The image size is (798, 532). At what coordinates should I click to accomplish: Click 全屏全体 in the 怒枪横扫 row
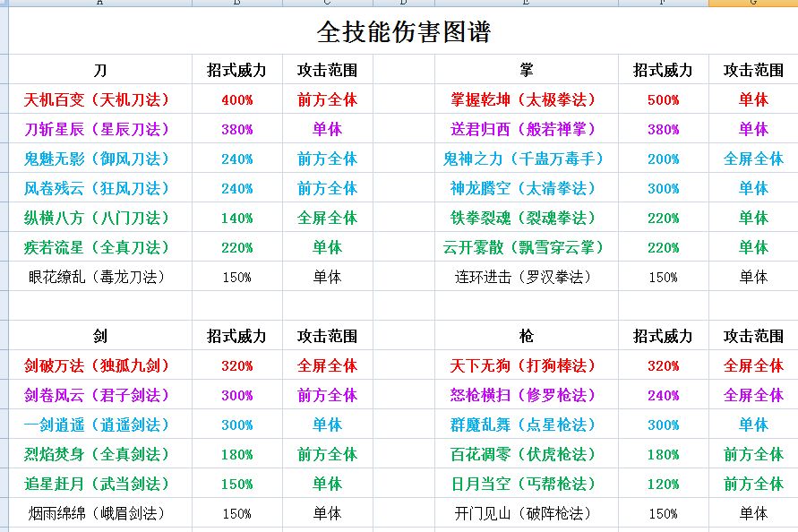pyautogui.click(x=753, y=395)
